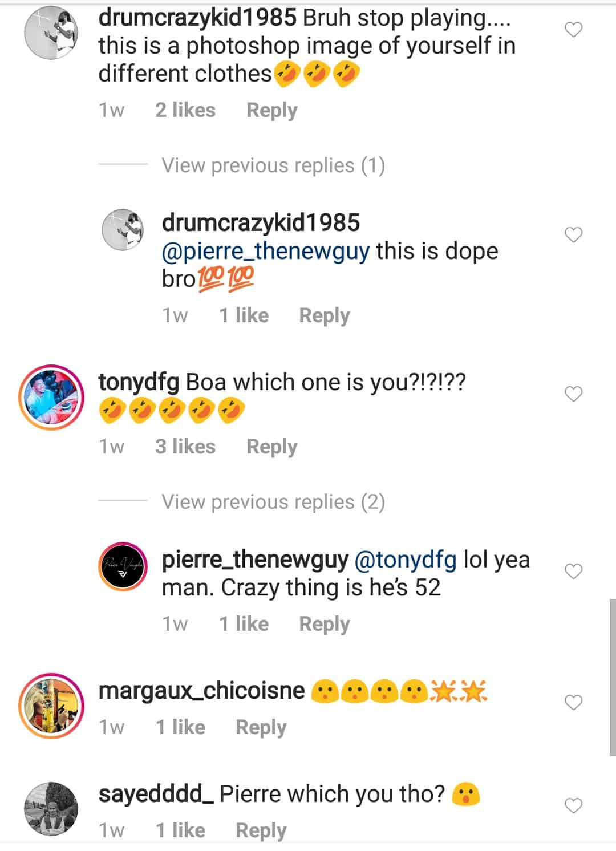Tap drumcrazykid1985's top comment avatar
Viewport: 616px width, 851px height.
pyautogui.click(x=51, y=33)
